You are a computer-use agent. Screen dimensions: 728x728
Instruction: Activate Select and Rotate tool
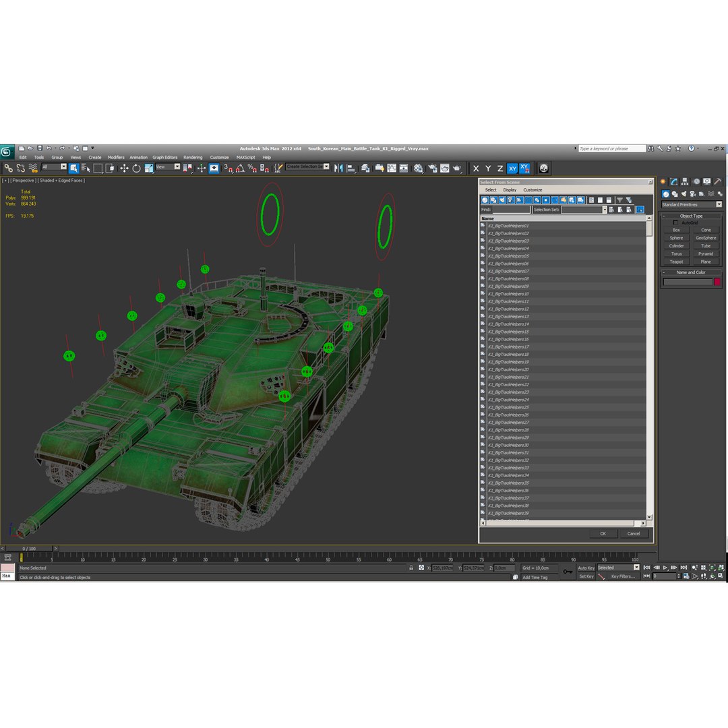tap(136, 168)
